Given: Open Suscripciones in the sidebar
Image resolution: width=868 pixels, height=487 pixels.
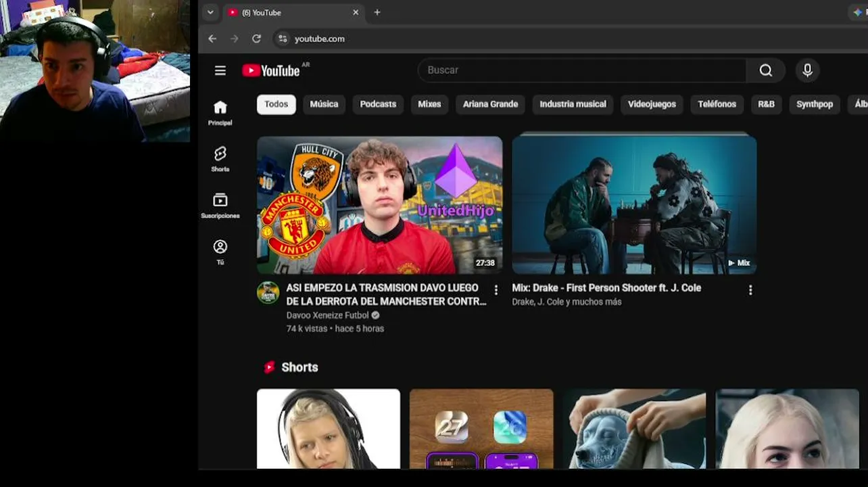Looking at the screenshot, I should 220,206.
